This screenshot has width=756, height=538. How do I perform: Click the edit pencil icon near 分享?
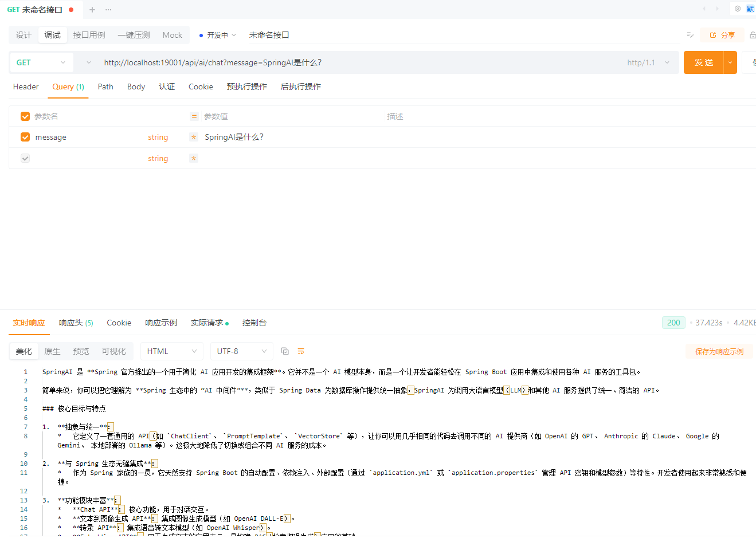click(x=690, y=35)
